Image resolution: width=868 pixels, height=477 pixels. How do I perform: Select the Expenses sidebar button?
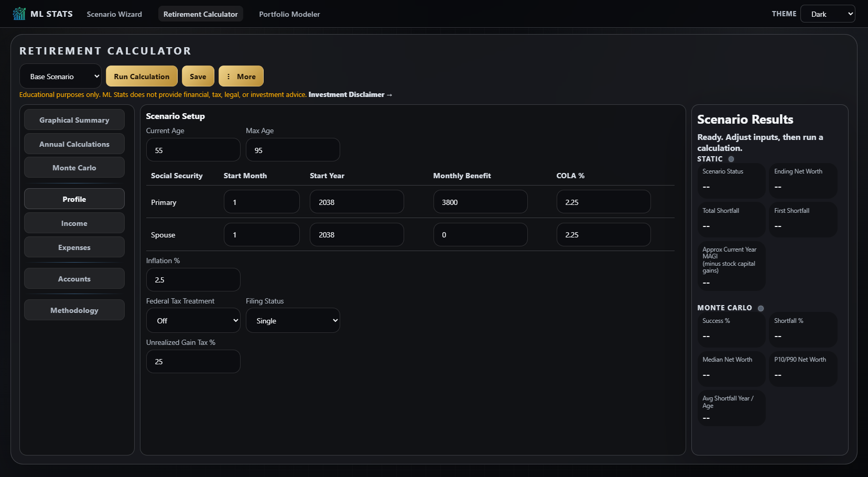(x=74, y=247)
